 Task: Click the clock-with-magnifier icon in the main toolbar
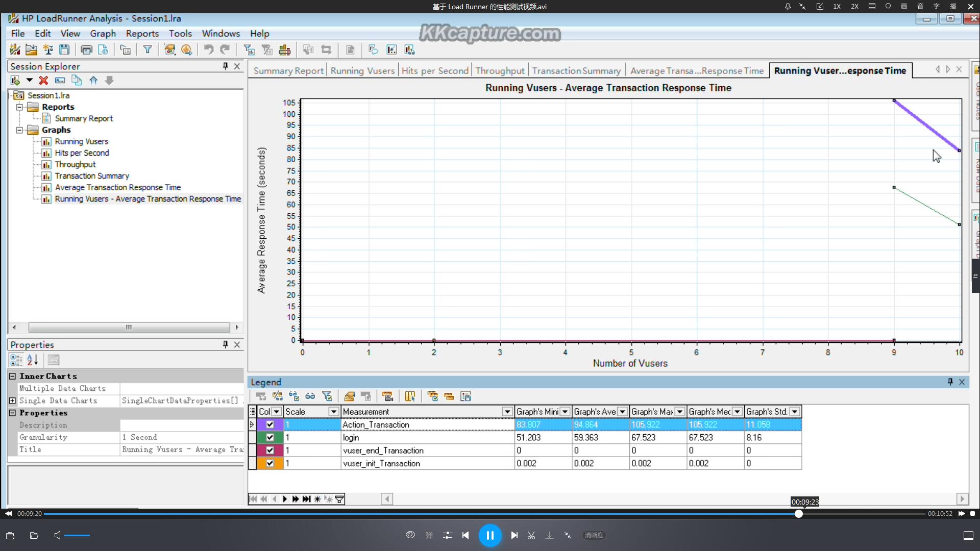coord(186,49)
